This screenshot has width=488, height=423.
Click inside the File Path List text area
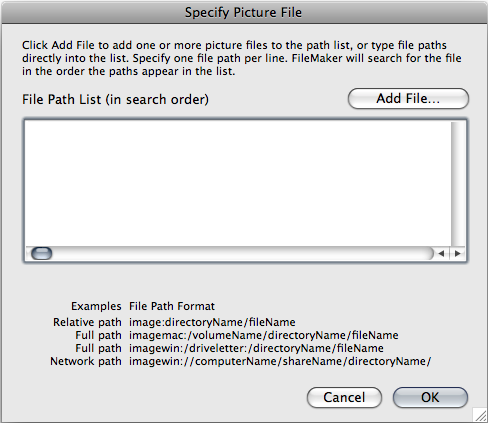coord(238,183)
